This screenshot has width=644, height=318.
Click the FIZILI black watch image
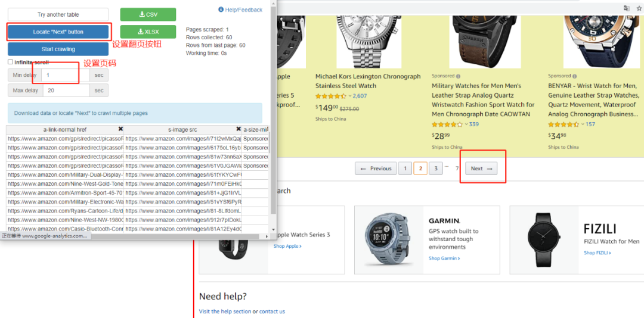(x=544, y=240)
